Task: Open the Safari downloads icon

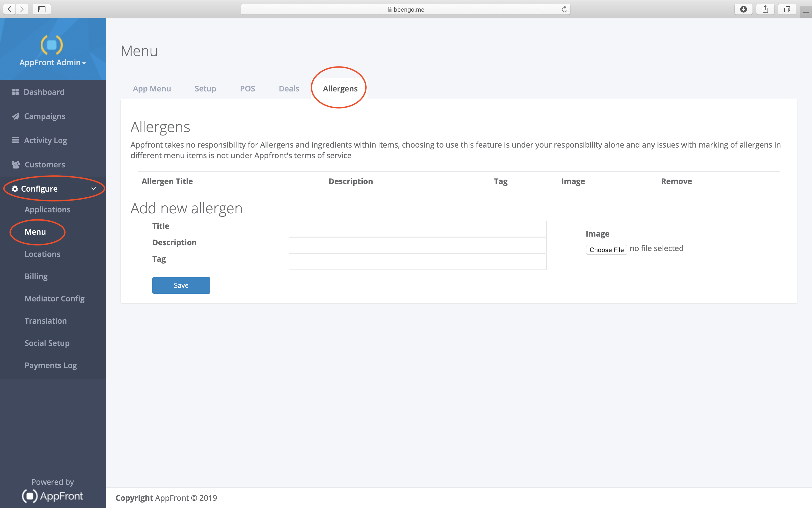Action: coord(743,9)
